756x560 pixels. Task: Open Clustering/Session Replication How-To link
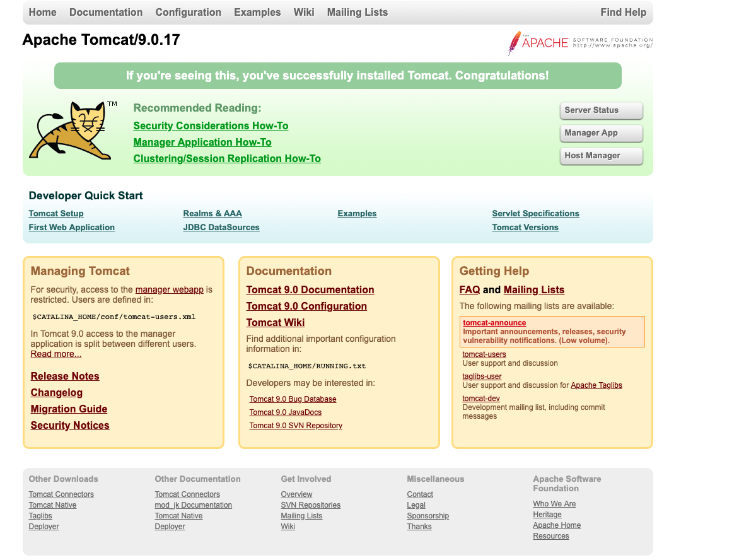(x=227, y=159)
